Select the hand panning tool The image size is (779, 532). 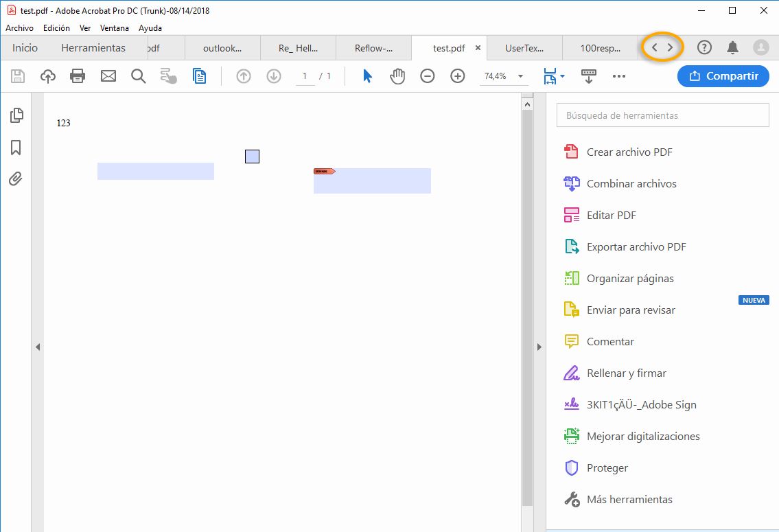(397, 76)
